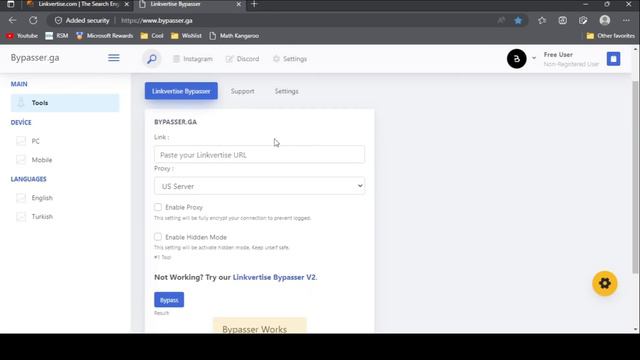Click the browser profile picture icon

click(x=605, y=20)
